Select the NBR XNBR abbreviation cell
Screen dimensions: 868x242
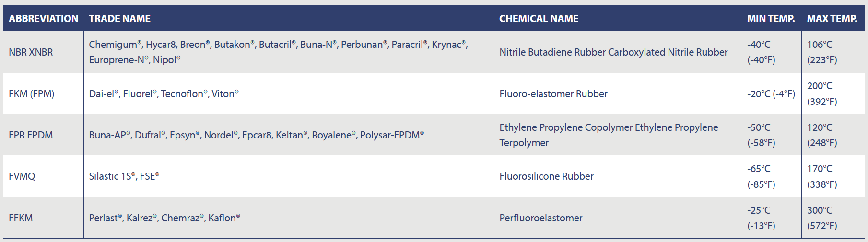tap(31, 52)
